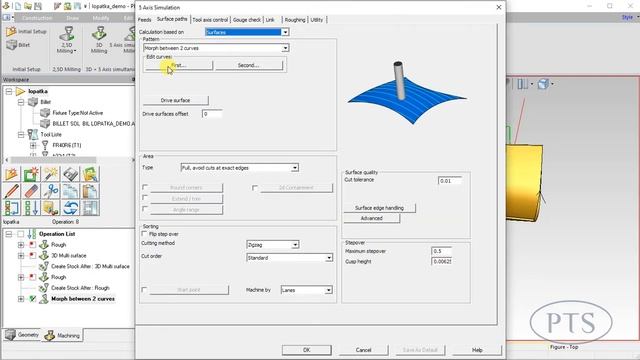Image resolution: width=640 pixels, height=360 pixels.
Task: Toggle the Extend / trim checkbox
Action: click(x=145, y=198)
